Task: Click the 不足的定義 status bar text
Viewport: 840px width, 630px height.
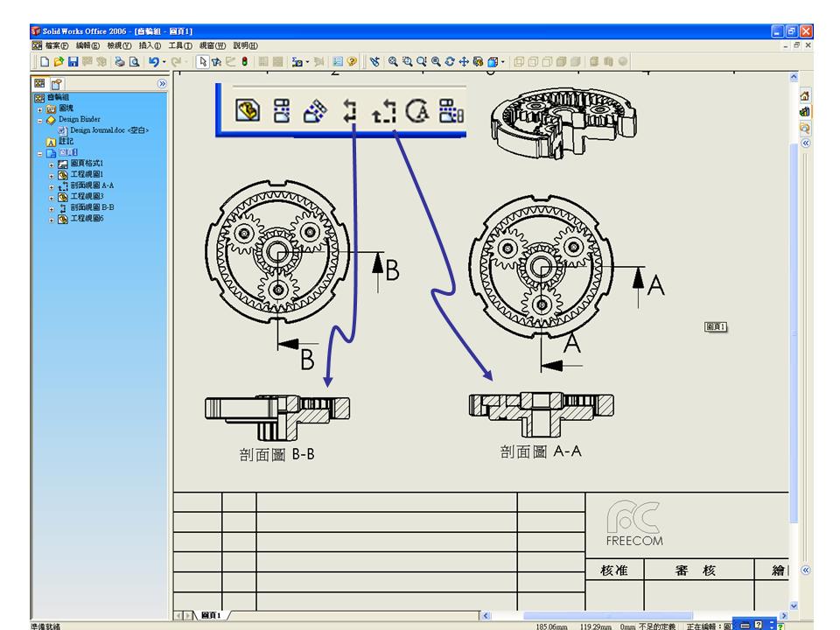Action: [657, 626]
